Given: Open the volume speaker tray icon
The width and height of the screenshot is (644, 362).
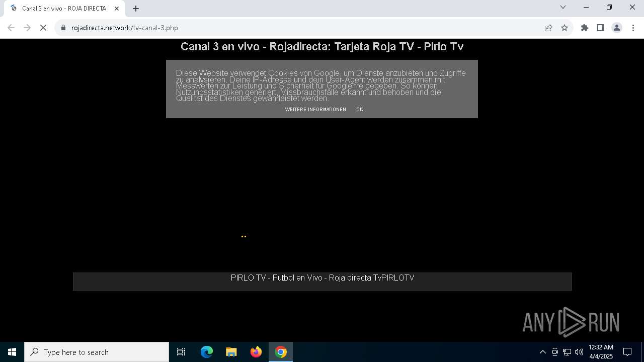Looking at the screenshot, I should 579,352.
